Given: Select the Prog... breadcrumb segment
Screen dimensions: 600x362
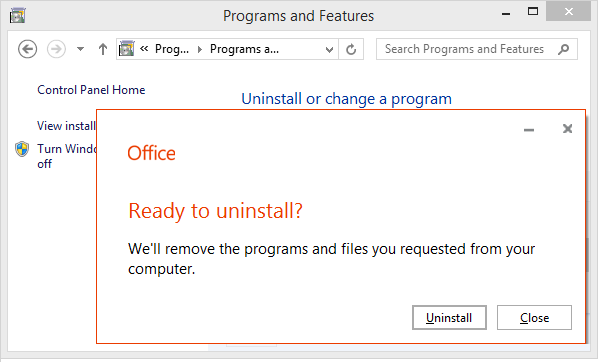Looking at the screenshot, I should pyautogui.click(x=172, y=49).
